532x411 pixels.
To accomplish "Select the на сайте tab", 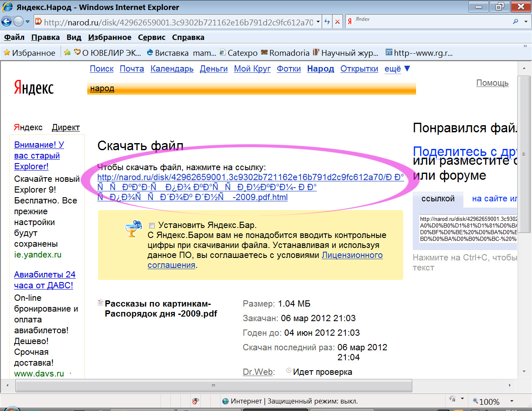I will click(x=494, y=199).
